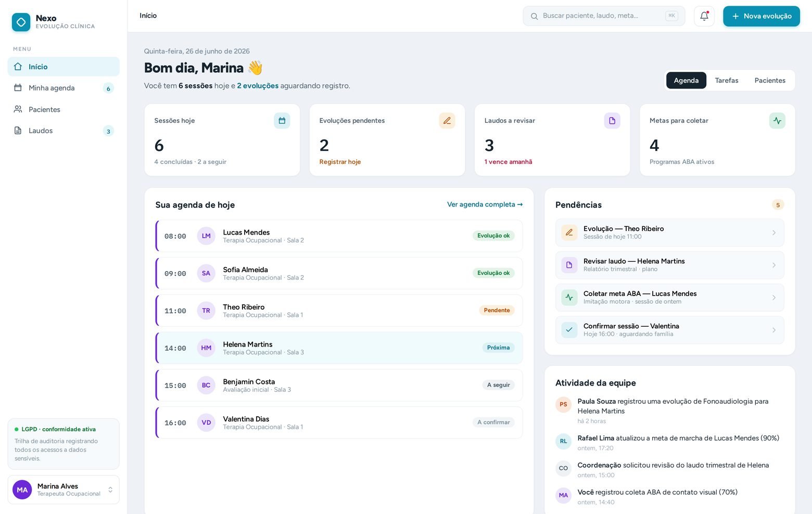The width and height of the screenshot is (812, 514).
Task: Open Benjamin Costa 15:00 session row
Action: 339,385
